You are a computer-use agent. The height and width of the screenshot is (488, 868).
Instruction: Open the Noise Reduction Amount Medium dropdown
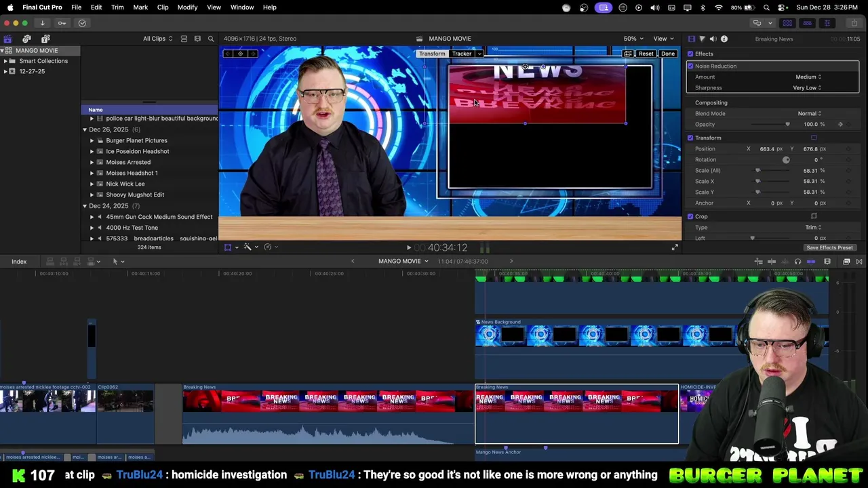tap(808, 77)
